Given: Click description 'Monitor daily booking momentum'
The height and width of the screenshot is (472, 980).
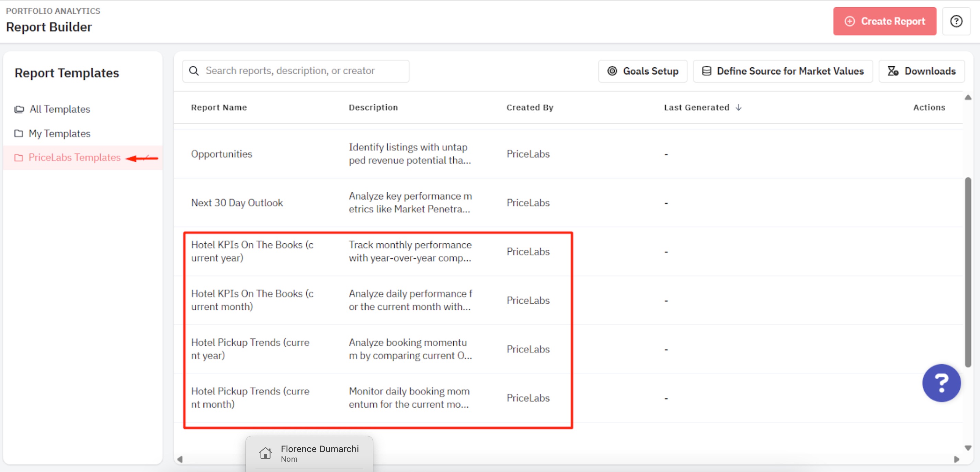Looking at the screenshot, I should click(409, 398).
